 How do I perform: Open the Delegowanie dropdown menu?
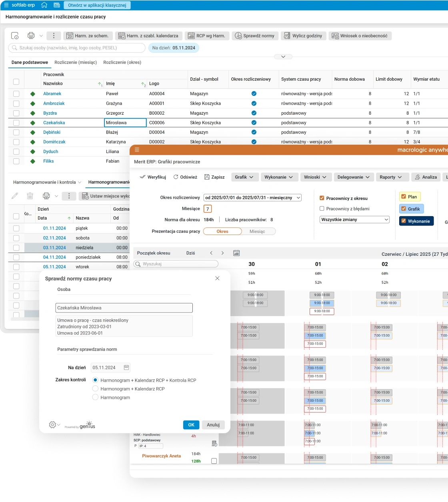pos(354,177)
